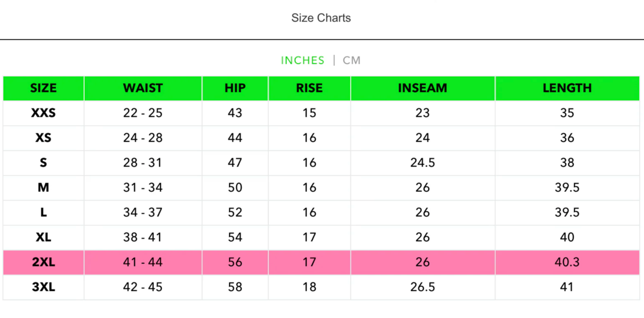Switch to the INCHES unit tab
The image size is (644, 318).
[303, 60]
